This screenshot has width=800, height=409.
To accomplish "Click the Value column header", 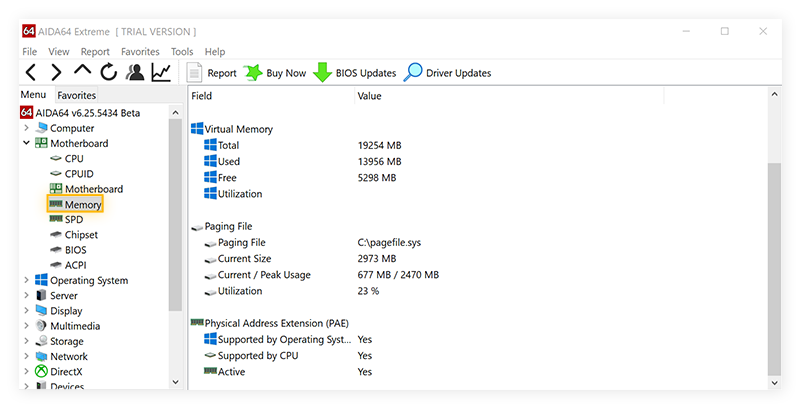I will pos(369,96).
